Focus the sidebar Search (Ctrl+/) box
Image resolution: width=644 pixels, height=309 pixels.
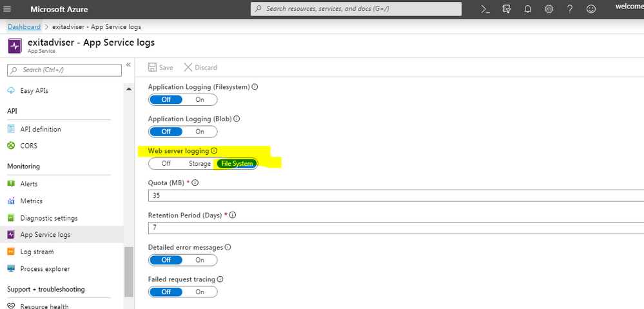click(x=64, y=70)
